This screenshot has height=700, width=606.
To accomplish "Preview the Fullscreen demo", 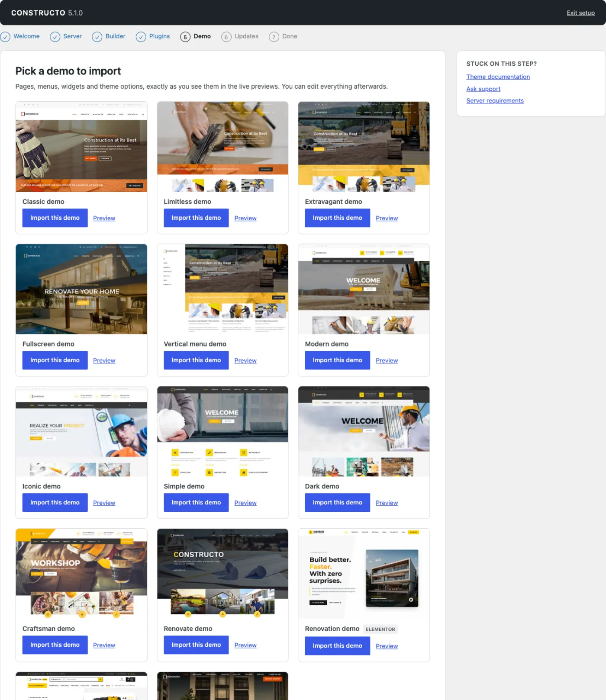I will pos(104,360).
